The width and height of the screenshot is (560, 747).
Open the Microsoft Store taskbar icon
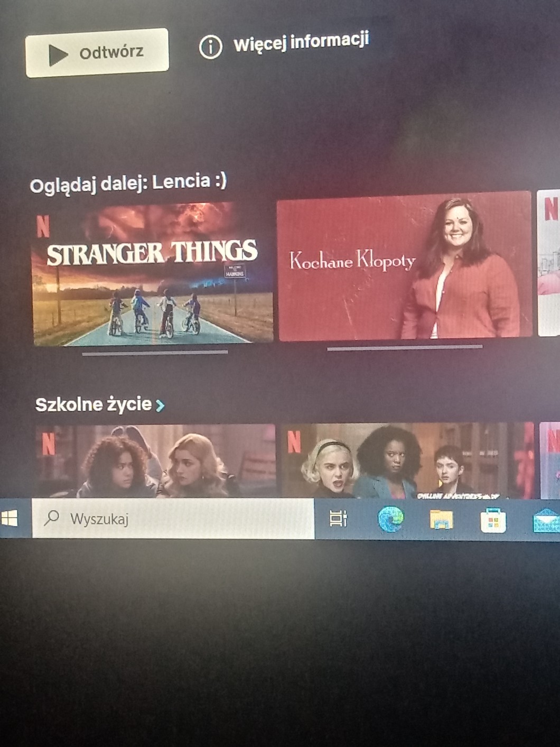pyautogui.click(x=493, y=521)
